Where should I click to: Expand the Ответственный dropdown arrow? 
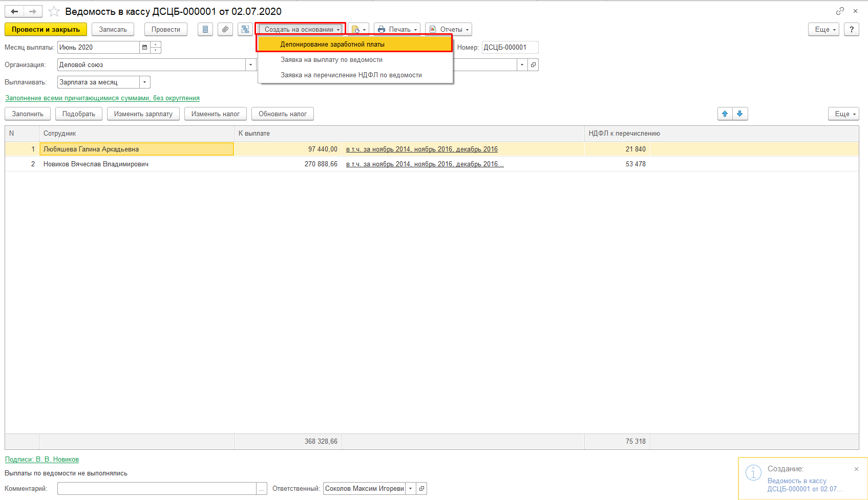point(410,489)
